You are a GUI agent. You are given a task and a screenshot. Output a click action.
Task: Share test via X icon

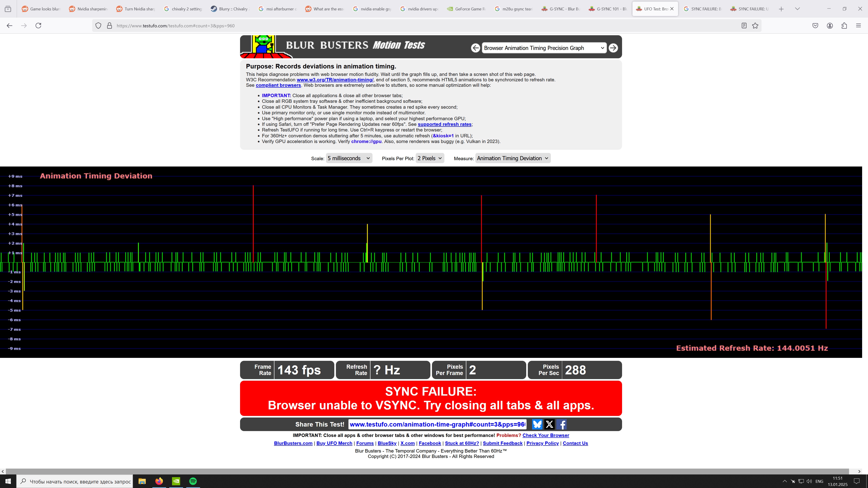[x=549, y=424]
